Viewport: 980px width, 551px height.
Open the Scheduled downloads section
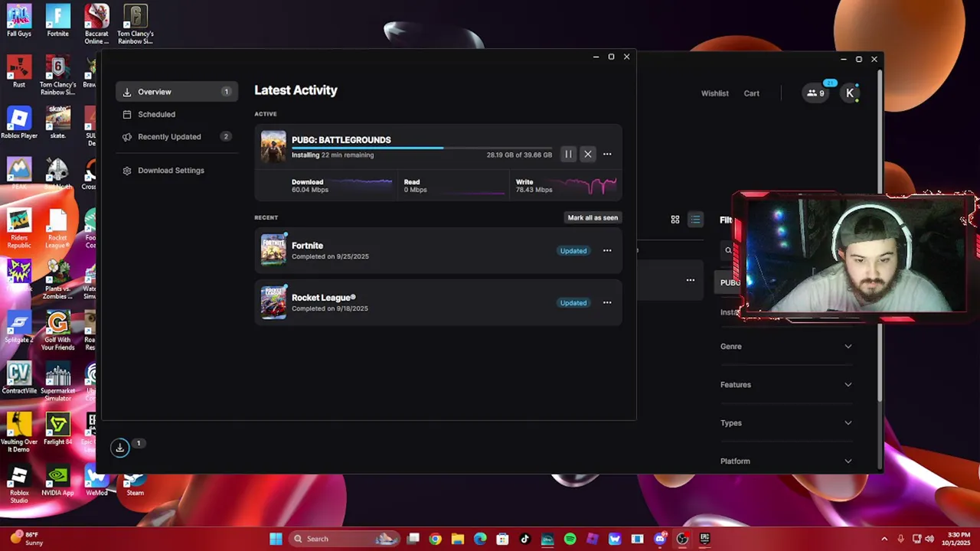coord(177,114)
